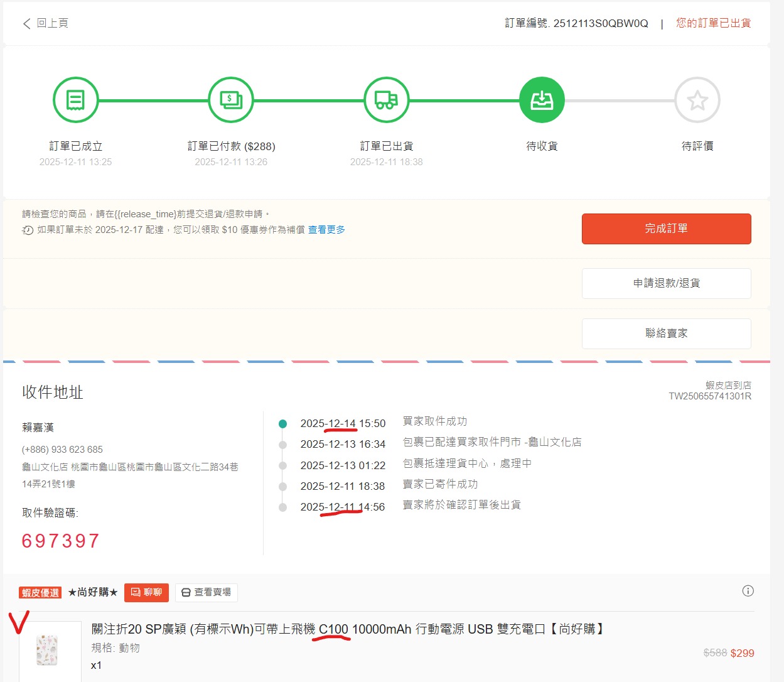The height and width of the screenshot is (682, 784).
Task: Contact seller via 聯絡賣家 button
Action: pos(666,333)
